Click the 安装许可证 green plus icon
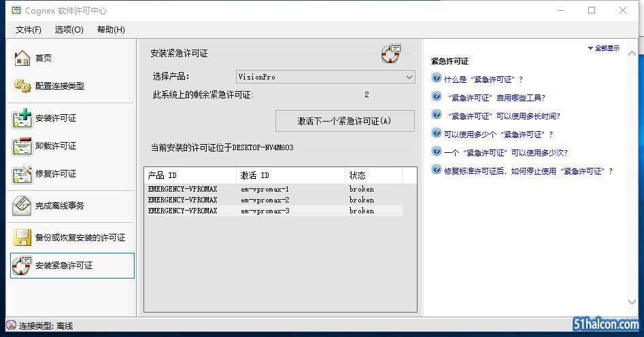The width and height of the screenshot is (644, 337). coord(22,118)
